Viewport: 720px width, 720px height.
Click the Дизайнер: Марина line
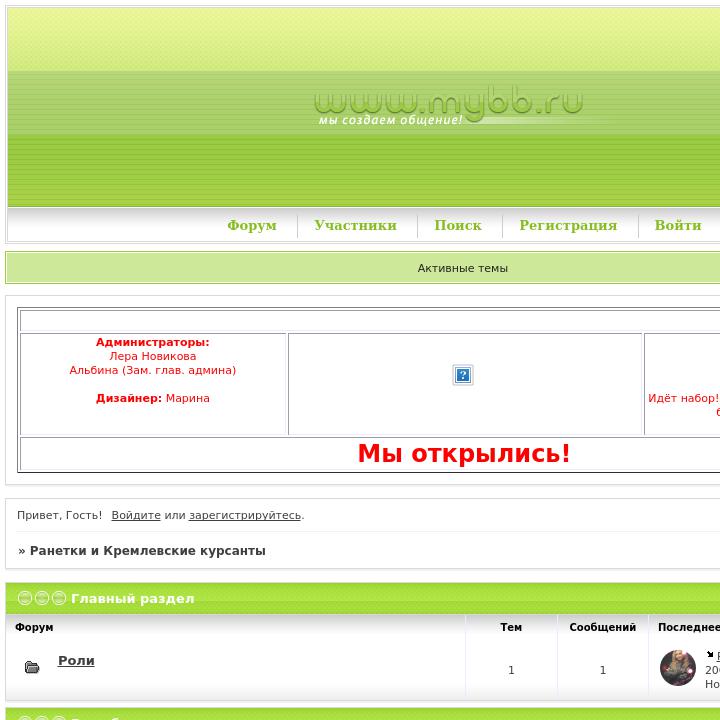(x=153, y=398)
